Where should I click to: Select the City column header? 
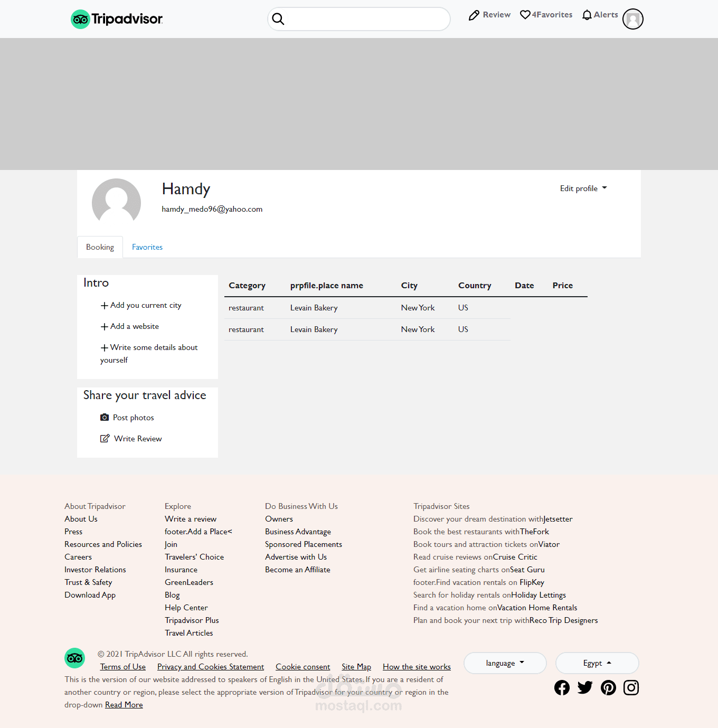click(409, 286)
